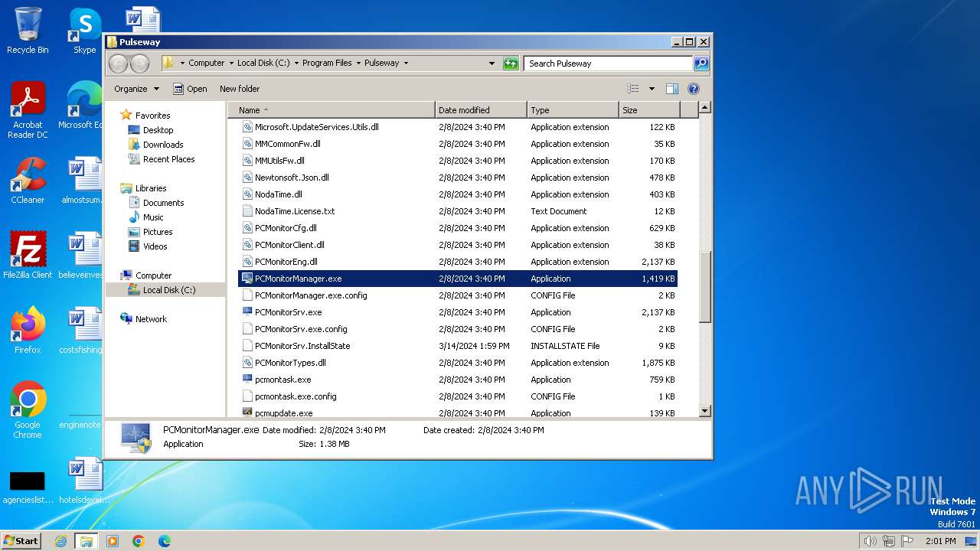Click the taskbar clock showing 2:01 PM
The image size is (980, 551).
point(940,541)
